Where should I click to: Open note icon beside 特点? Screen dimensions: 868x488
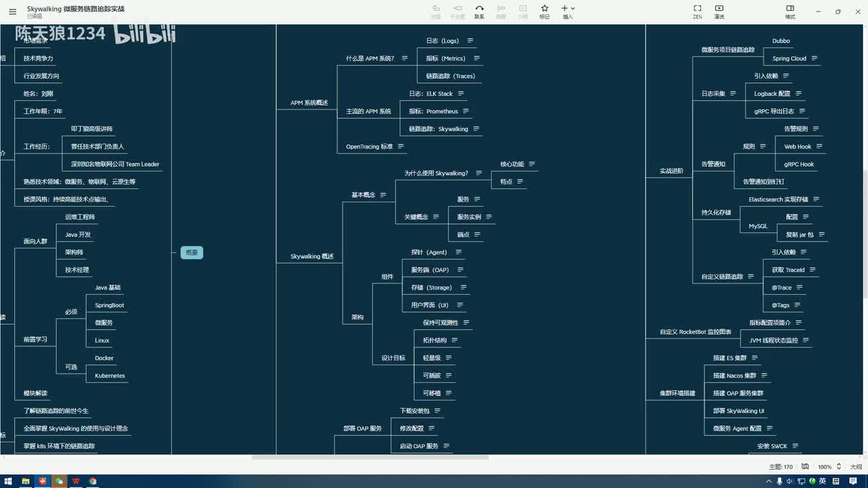tap(521, 182)
